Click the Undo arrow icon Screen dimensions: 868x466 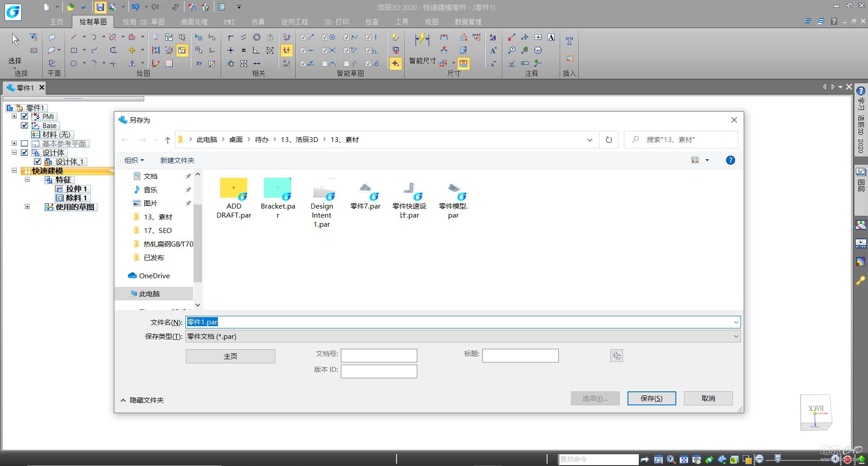[135, 7]
